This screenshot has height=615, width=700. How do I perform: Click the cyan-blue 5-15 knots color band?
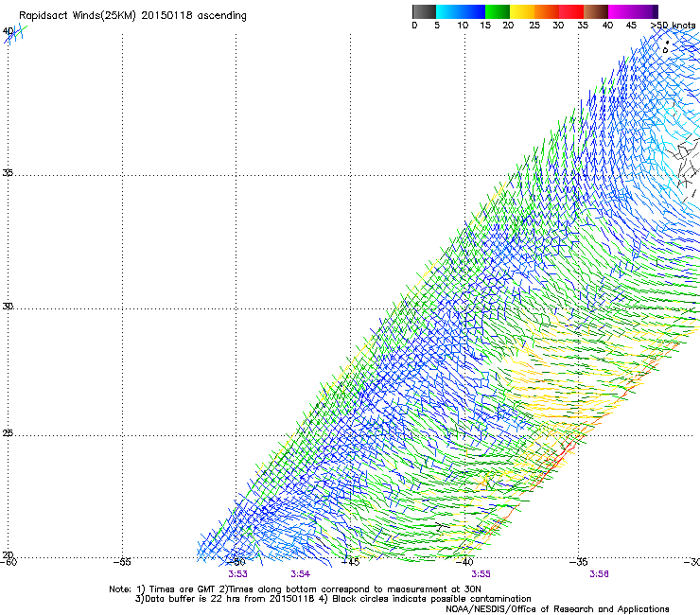pyautogui.click(x=461, y=11)
